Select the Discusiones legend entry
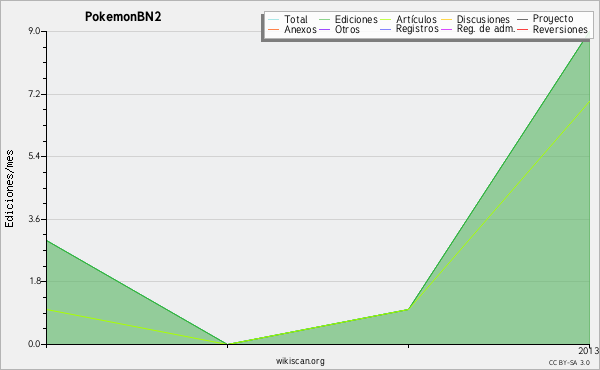 483,19
